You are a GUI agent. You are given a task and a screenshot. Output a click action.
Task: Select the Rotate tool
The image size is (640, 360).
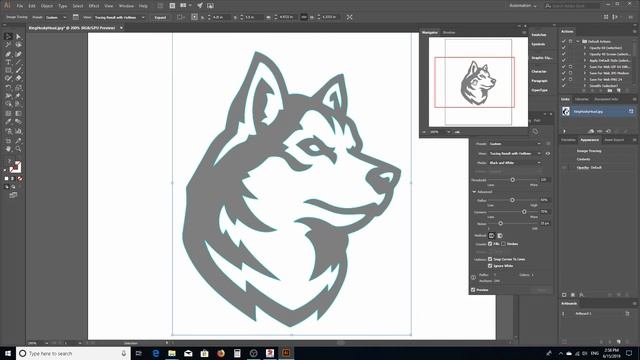8,88
